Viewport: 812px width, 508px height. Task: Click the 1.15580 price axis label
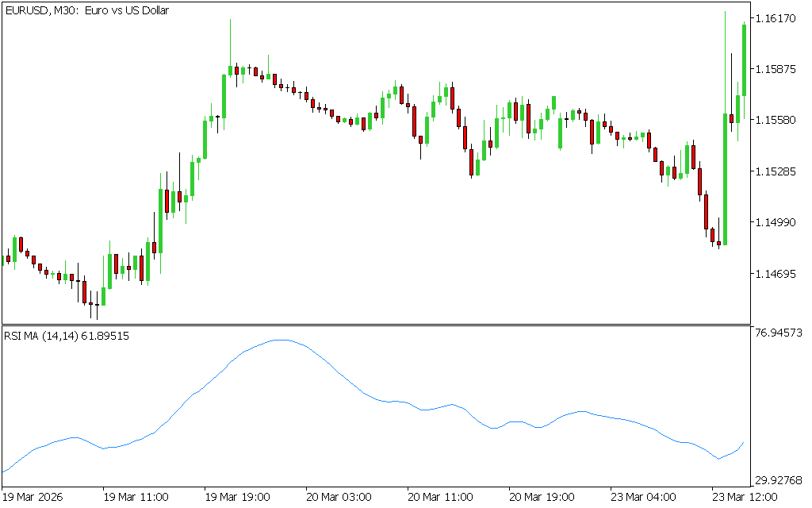pos(778,120)
